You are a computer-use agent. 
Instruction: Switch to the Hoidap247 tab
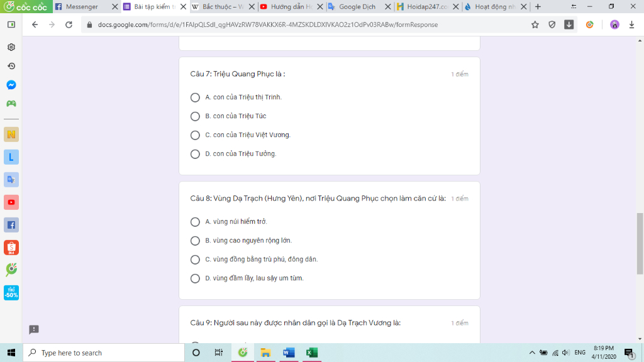pos(427,6)
